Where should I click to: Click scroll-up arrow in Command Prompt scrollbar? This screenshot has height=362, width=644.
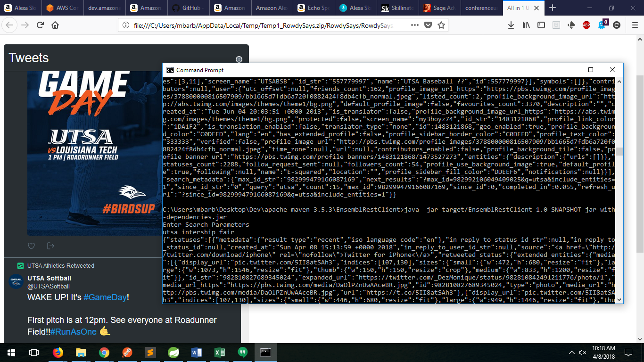pos(619,81)
